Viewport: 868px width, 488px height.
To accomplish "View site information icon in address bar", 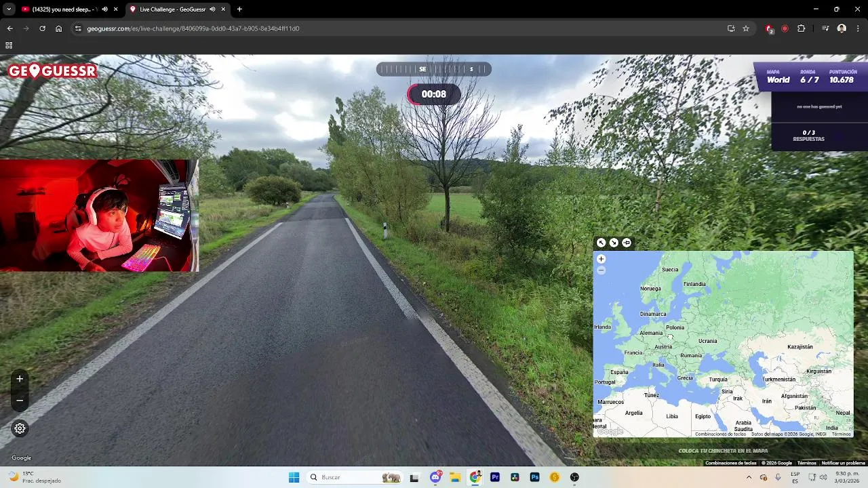I will coord(78,28).
